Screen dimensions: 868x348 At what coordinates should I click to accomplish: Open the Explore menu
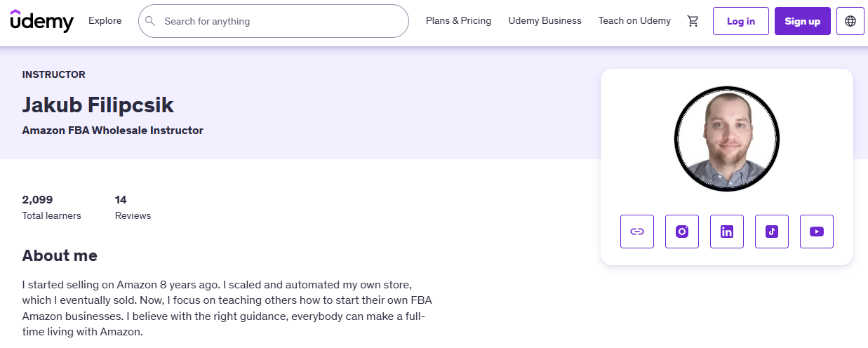point(105,21)
